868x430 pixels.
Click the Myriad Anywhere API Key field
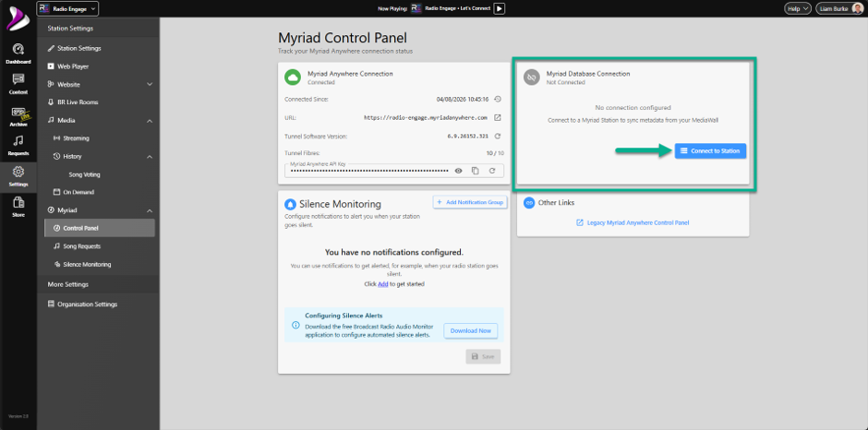click(x=394, y=171)
